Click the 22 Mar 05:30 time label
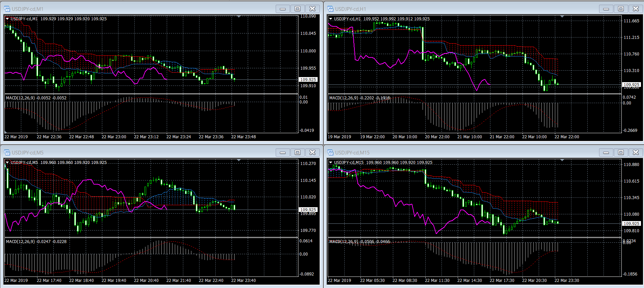 (x=372, y=281)
